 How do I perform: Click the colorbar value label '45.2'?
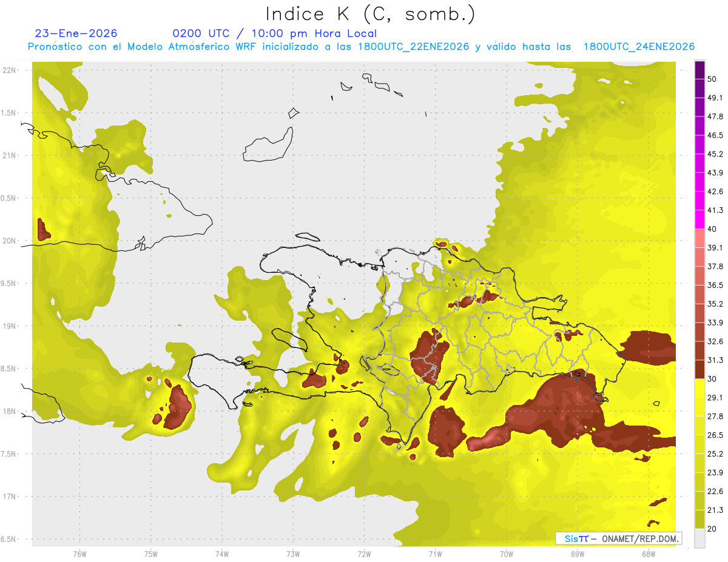(x=715, y=154)
